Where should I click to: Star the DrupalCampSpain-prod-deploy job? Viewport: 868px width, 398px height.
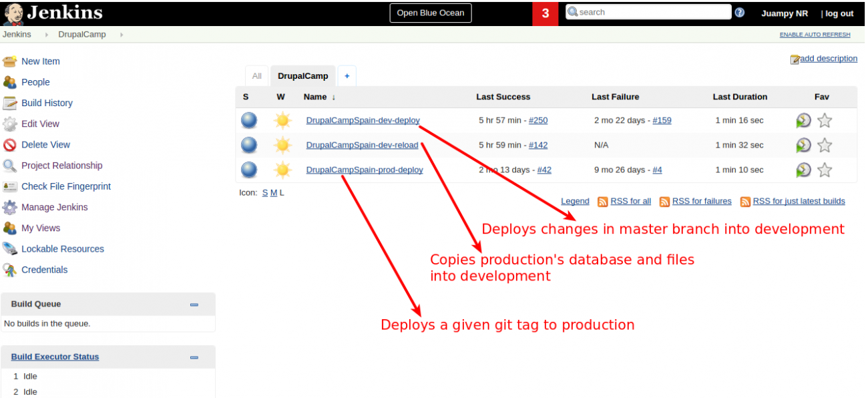[825, 170]
